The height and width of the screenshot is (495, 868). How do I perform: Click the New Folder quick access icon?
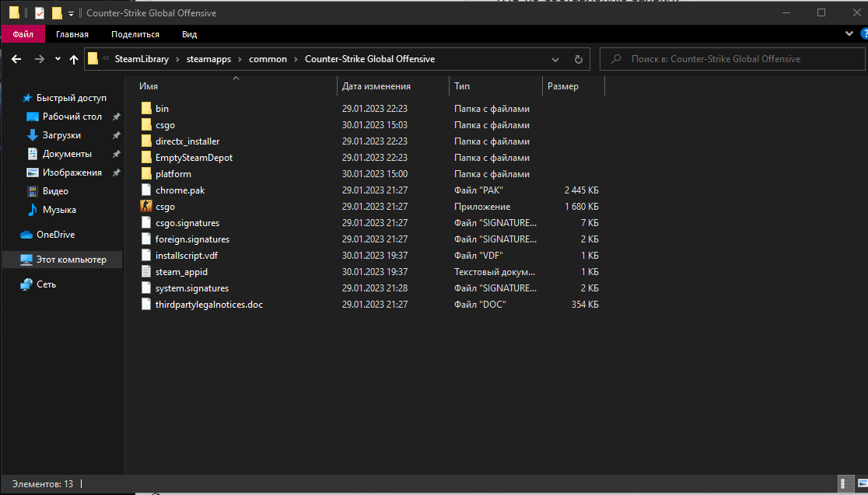[57, 12]
